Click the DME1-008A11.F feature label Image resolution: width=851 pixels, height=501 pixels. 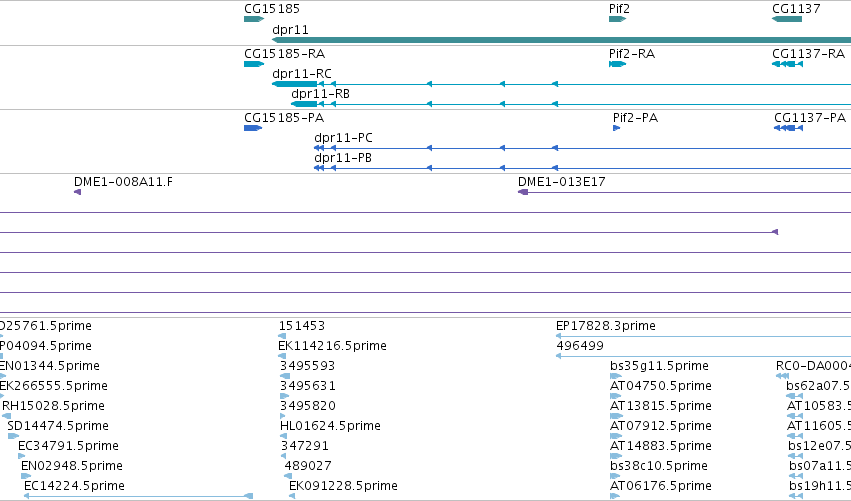[x=123, y=182]
